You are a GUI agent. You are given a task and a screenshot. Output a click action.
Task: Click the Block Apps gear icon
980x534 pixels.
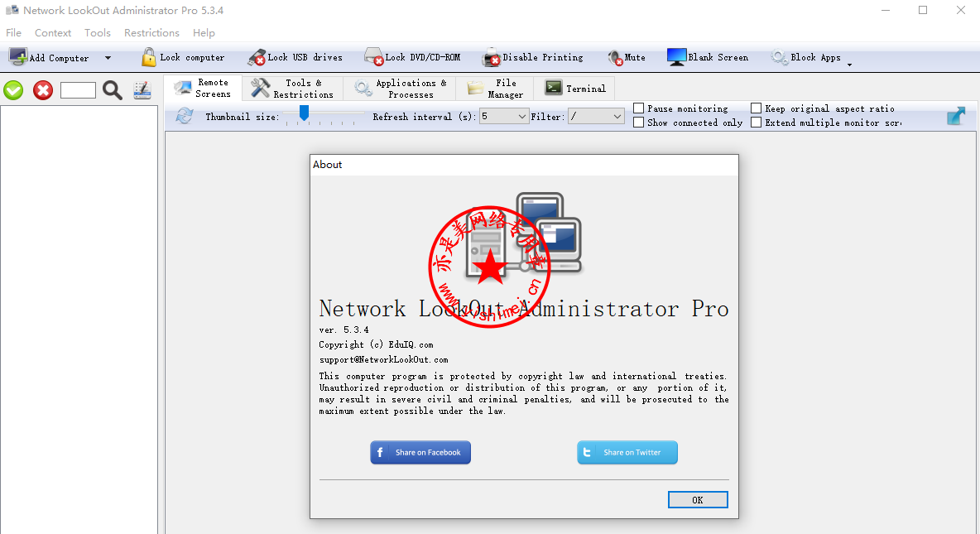pos(780,57)
